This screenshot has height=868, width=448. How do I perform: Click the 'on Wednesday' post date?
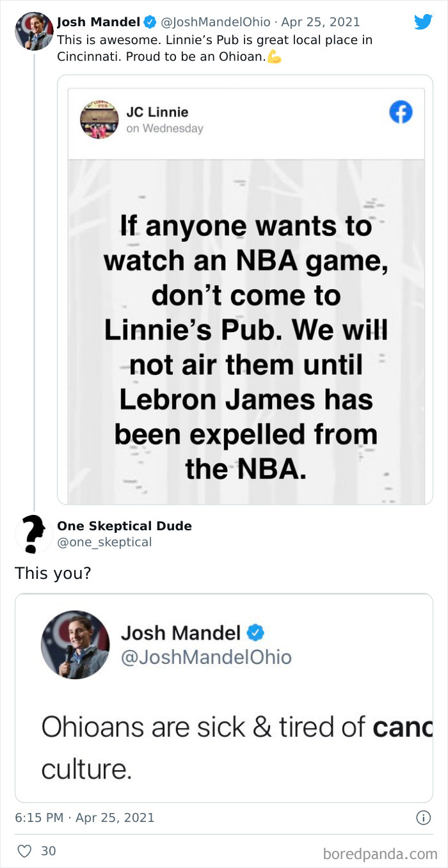(x=164, y=129)
